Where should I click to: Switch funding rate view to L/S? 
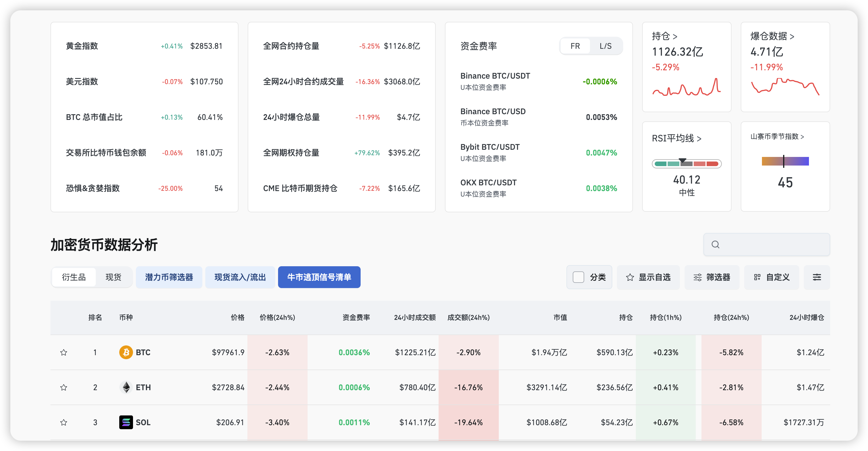[605, 46]
